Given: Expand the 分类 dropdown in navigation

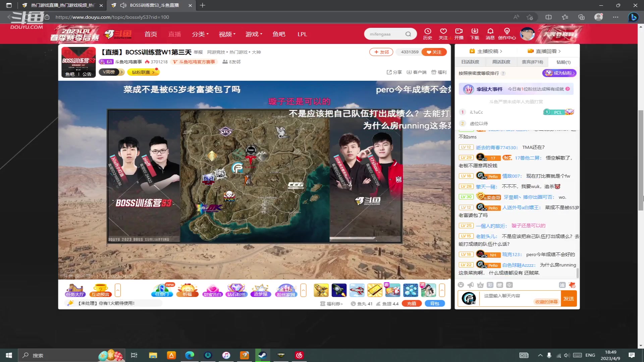Looking at the screenshot, I should point(200,34).
